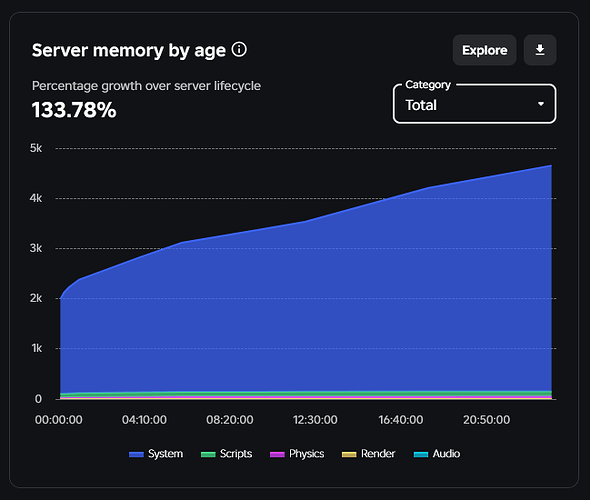Click the Server memory by age title

pyautogui.click(x=129, y=50)
